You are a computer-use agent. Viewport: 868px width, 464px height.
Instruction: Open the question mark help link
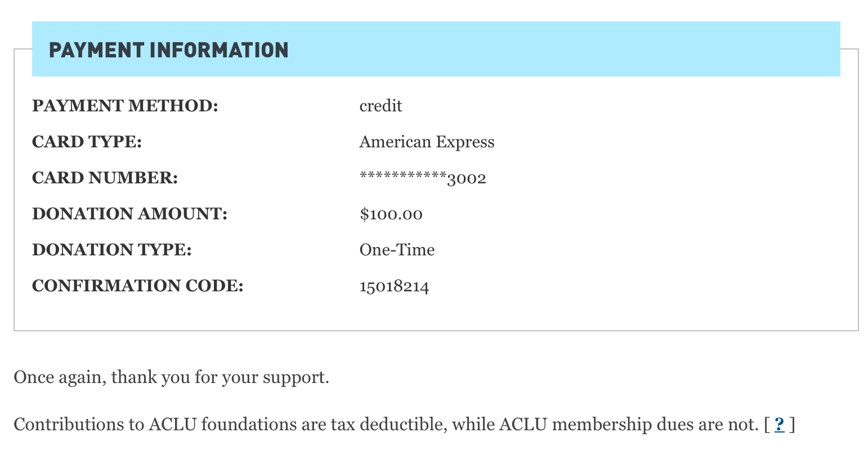click(780, 424)
